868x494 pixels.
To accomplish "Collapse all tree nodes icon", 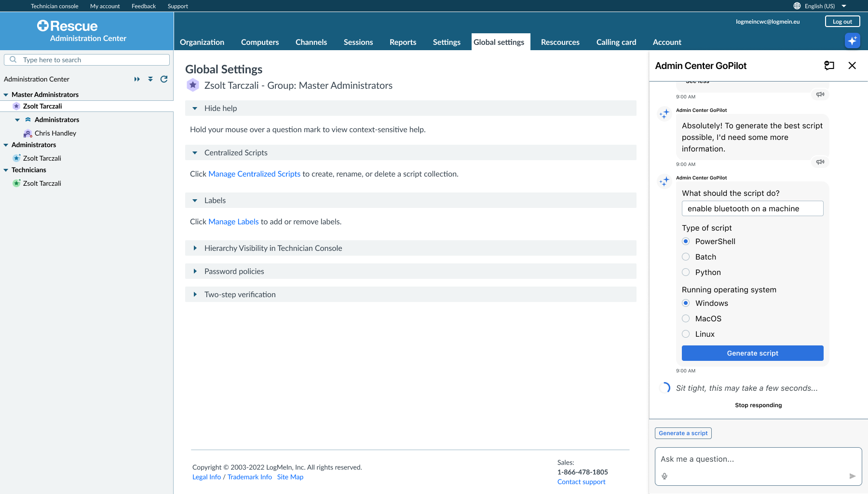I will click(150, 79).
